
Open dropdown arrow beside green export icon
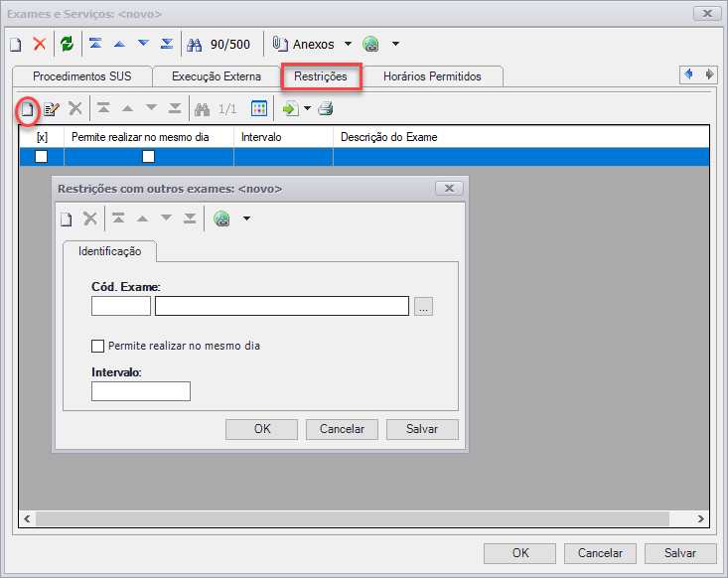pos(307,108)
